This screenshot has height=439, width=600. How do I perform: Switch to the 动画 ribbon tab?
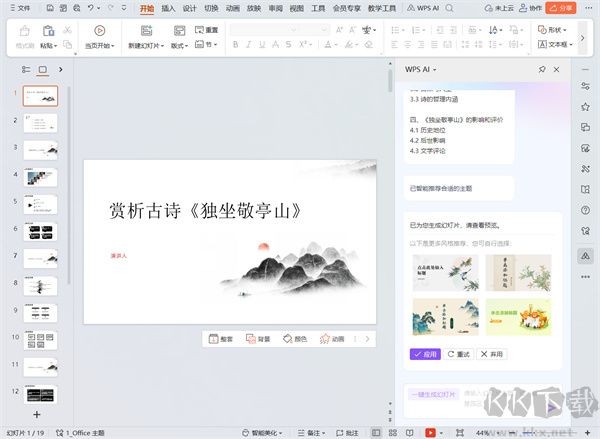[232, 7]
